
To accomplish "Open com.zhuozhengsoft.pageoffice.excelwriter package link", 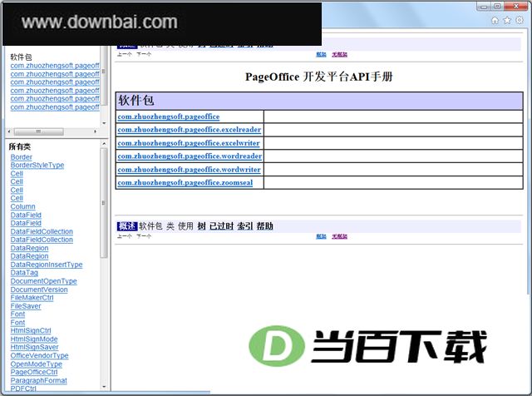I will [189, 143].
